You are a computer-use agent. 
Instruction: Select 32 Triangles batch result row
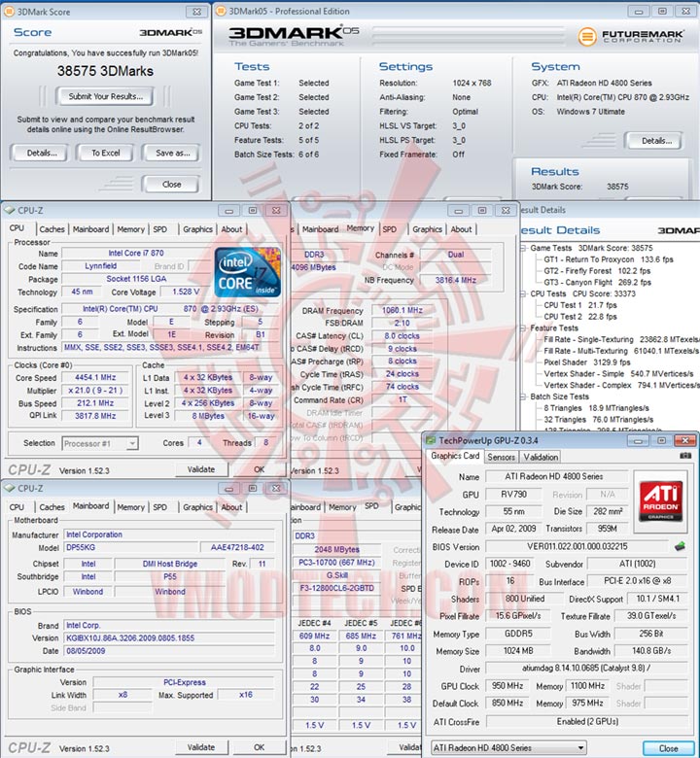[599, 420]
